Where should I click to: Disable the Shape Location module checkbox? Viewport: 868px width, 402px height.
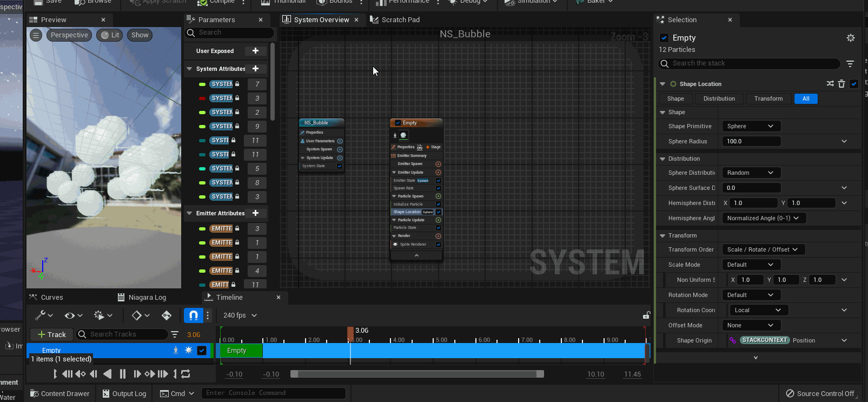[x=854, y=84]
